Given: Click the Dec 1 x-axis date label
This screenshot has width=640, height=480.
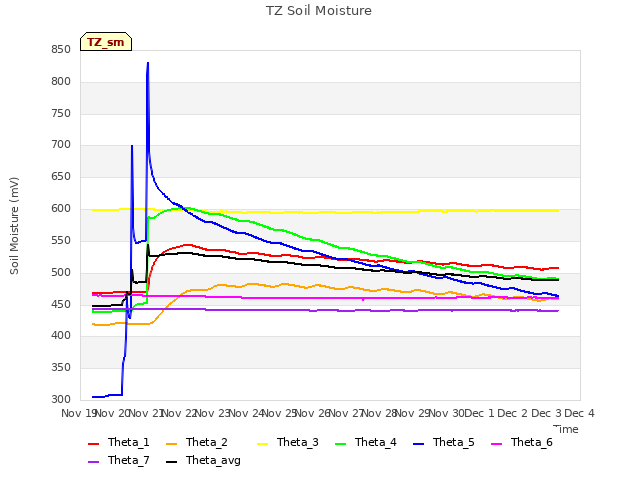Looking at the screenshot, I should 479,413.
